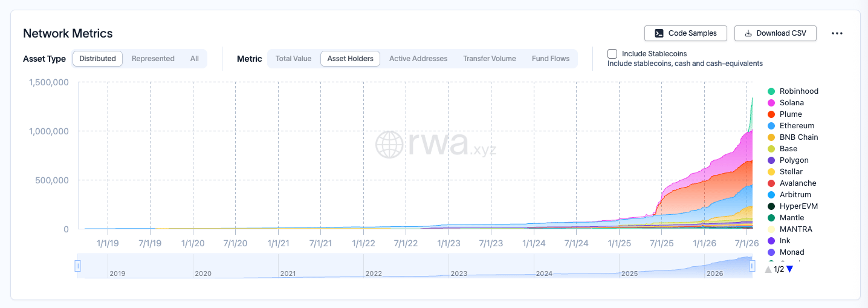Image resolution: width=868 pixels, height=308 pixels.
Task: Go to previous legend page with gray arrow
Action: coord(768,269)
